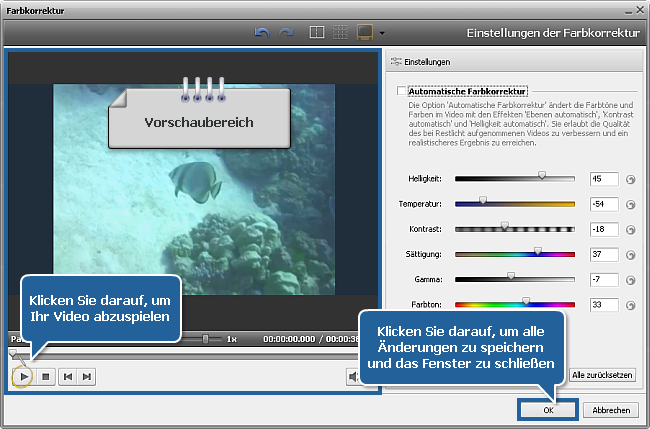Image resolution: width=650 pixels, height=429 pixels.
Task: Click Alle zurücksetzen to reset all
Action: pos(602,375)
